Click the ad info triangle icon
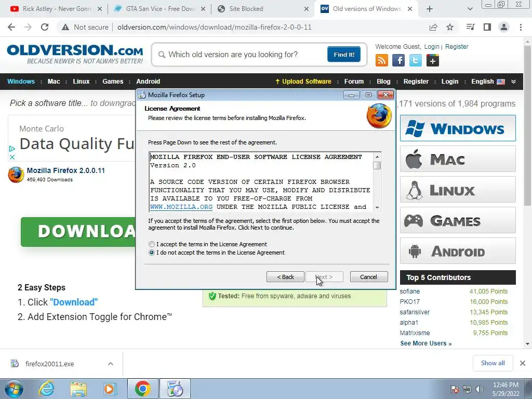Image resolution: width=532 pixels, height=399 pixels. coord(12,149)
